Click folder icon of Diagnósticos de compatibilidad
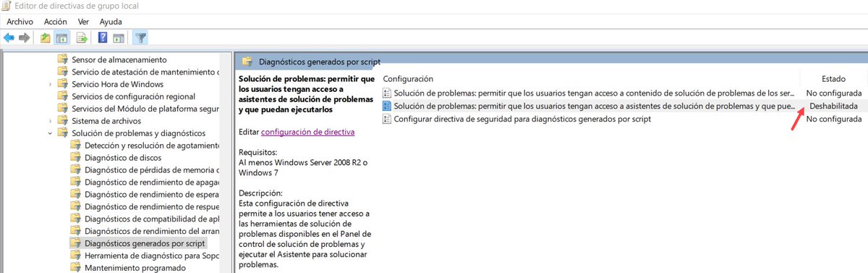Viewport: 868px width, 273px height. coord(76,219)
